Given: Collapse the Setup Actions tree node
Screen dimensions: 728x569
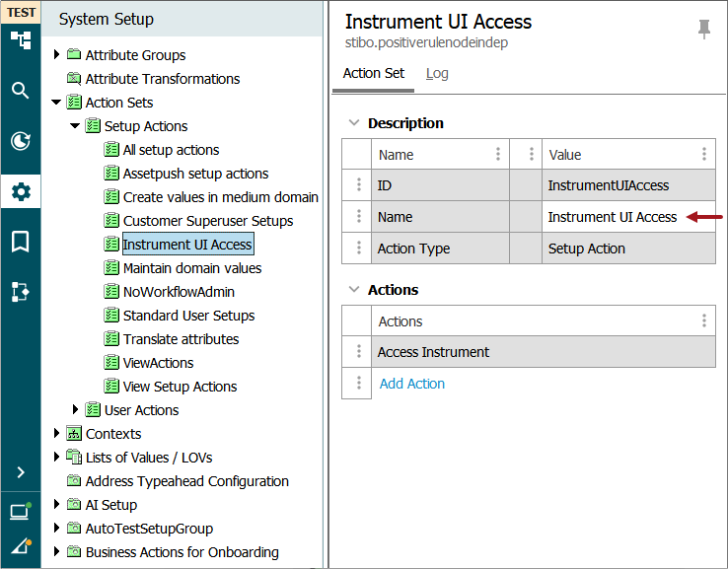Looking at the screenshot, I should [76, 126].
